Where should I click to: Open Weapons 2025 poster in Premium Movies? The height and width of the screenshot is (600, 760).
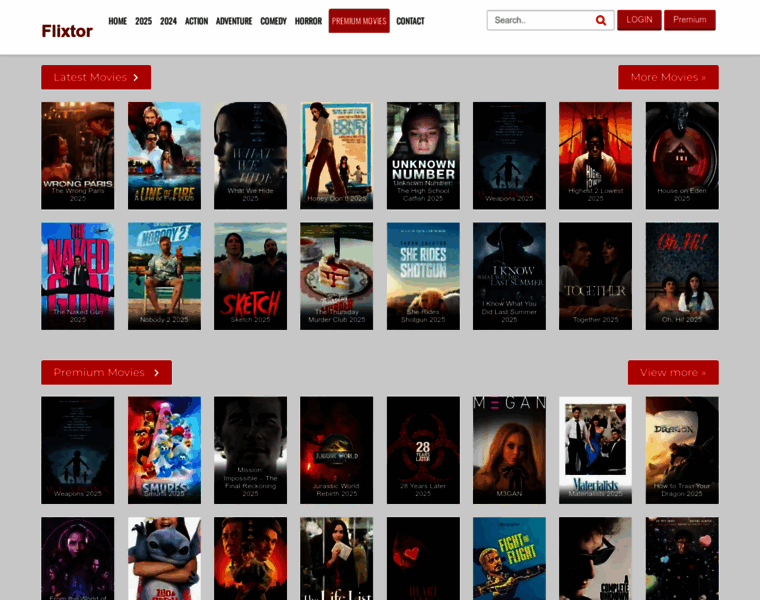coord(78,450)
